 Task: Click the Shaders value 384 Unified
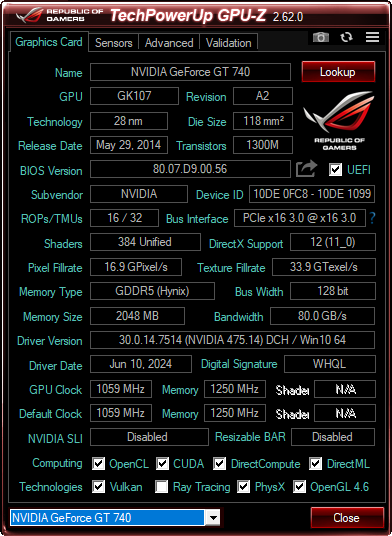click(145, 242)
